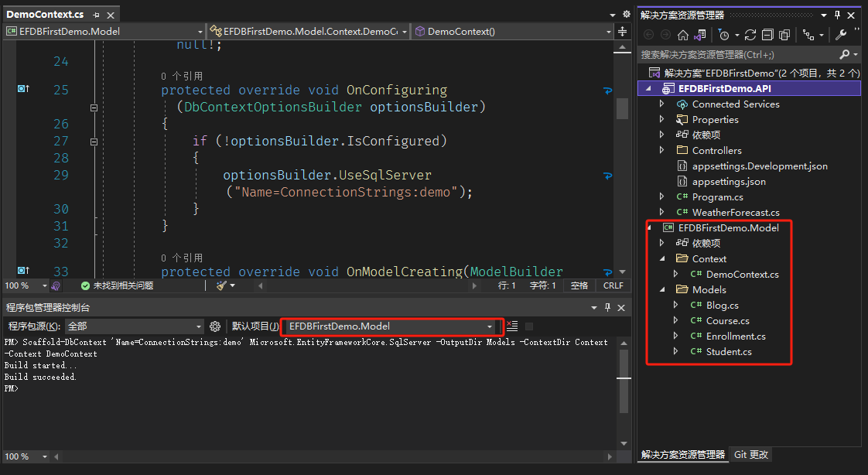Open editor settings gear above the code
This screenshot has width=868, height=475.
coord(627,15)
